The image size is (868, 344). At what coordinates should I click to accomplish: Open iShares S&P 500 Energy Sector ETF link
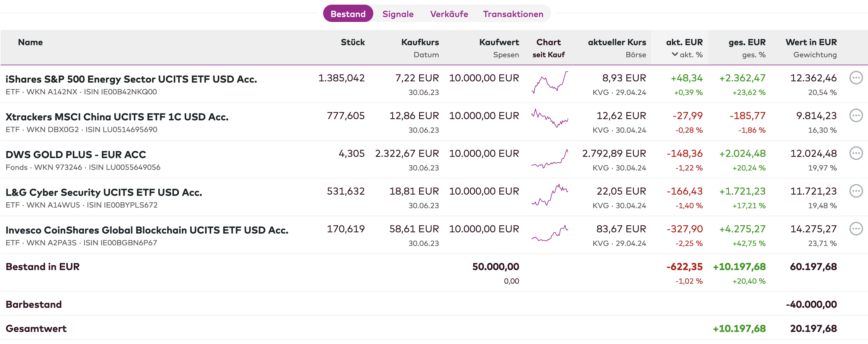pyautogui.click(x=131, y=79)
